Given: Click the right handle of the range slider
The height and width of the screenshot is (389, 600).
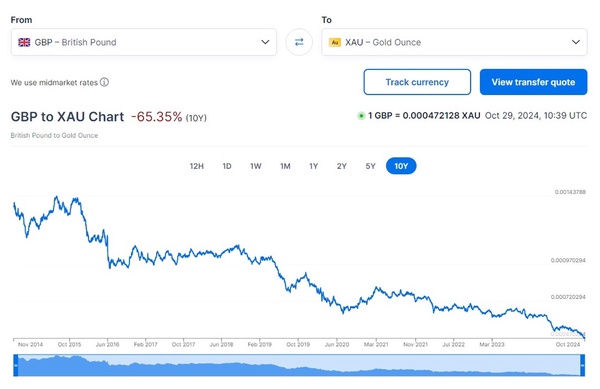Looking at the screenshot, I should [x=582, y=365].
